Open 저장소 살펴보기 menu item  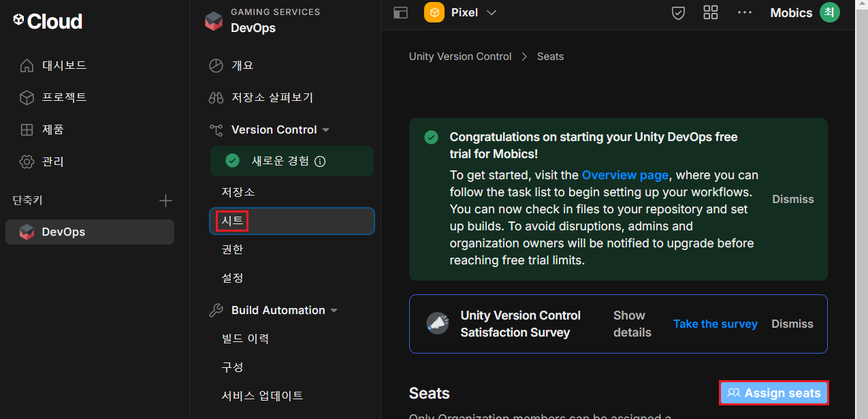tap(272, 97)
